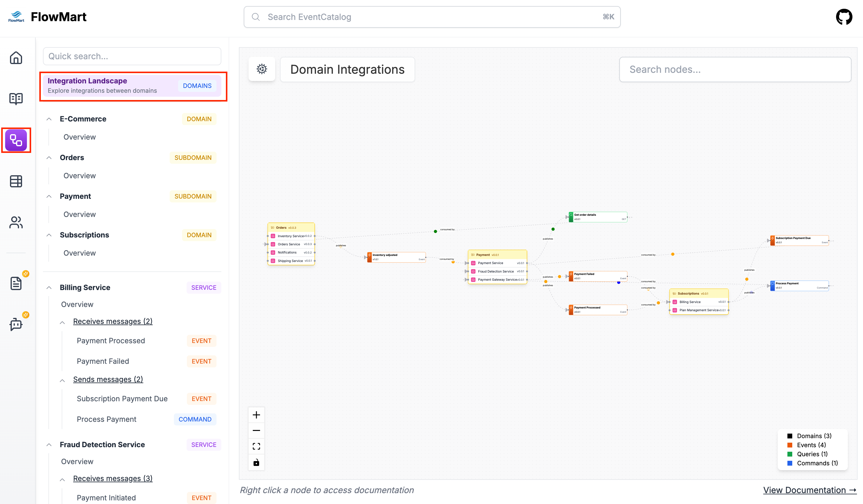Open the documentation book icon
Image resolution: width=863 pixels, height=504 pixels.
[16, 99]
